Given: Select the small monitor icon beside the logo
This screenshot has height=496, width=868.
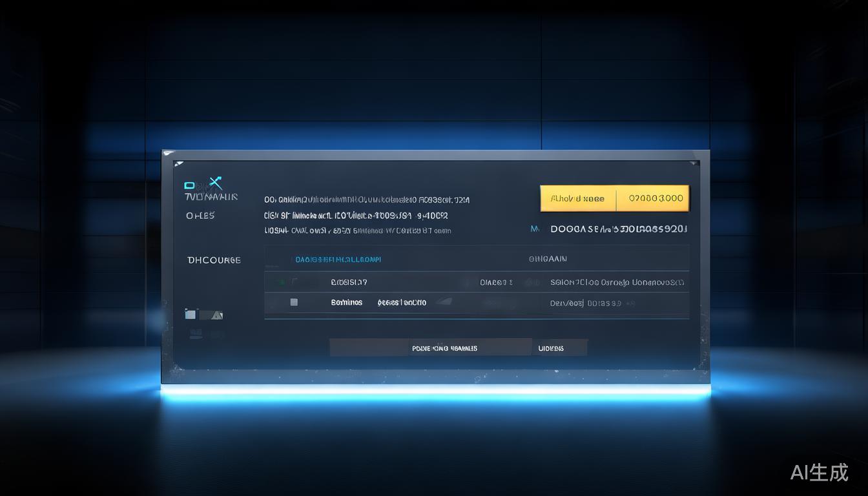Looking at the screenshot, I should [x=189, y=185].
